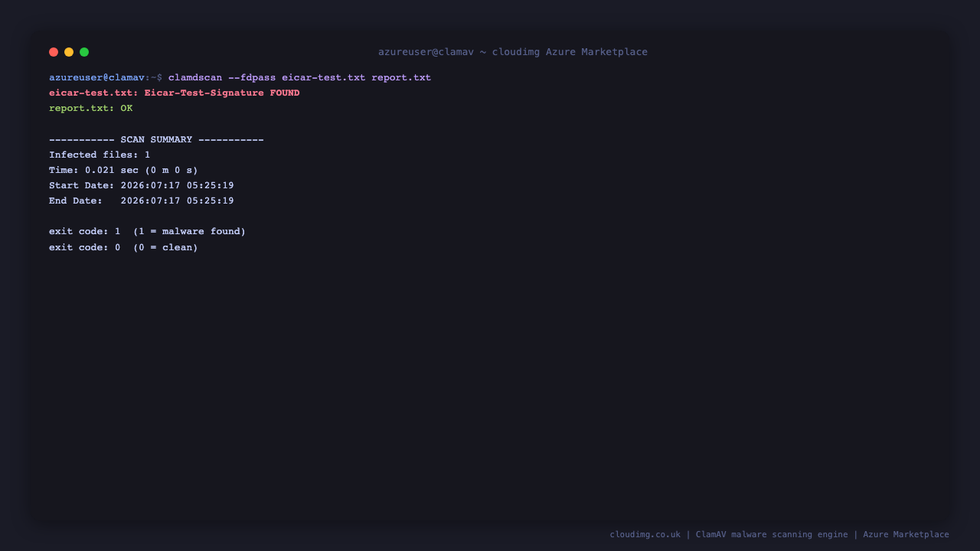Click the 'exit code: 0 (0 = clean)' line

(x=123, y=247)
